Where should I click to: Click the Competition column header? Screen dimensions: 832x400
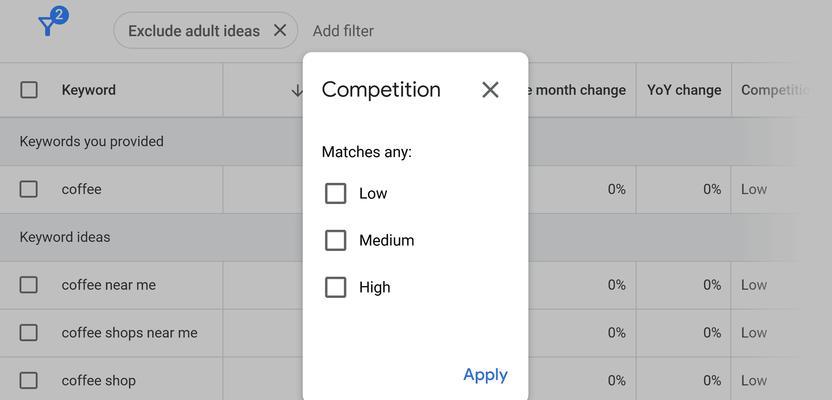pyautogui.click(x=775, y=90)
